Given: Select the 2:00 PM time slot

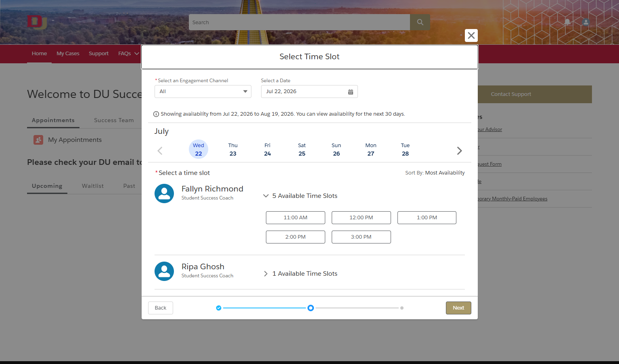Looking at the screenshot, I should 295,237.
